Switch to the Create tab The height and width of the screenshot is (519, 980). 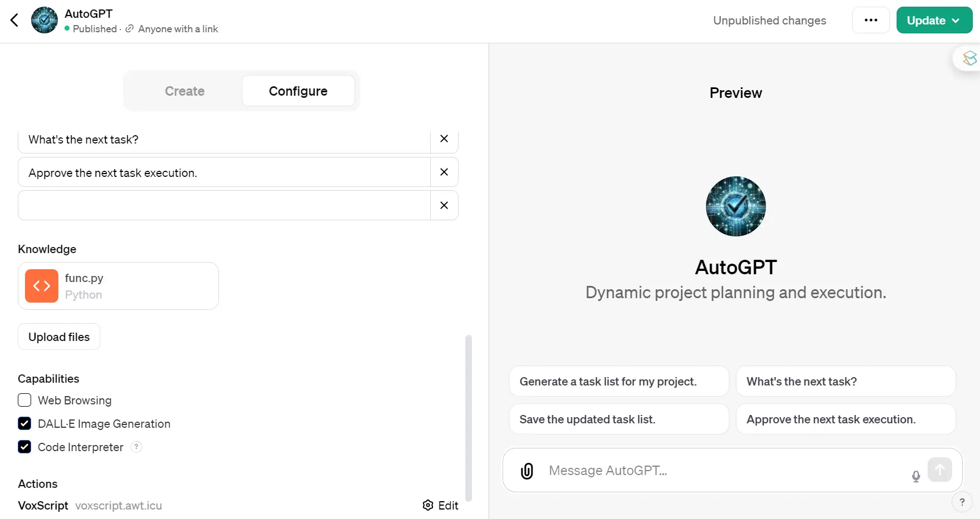tap(185, 91)
